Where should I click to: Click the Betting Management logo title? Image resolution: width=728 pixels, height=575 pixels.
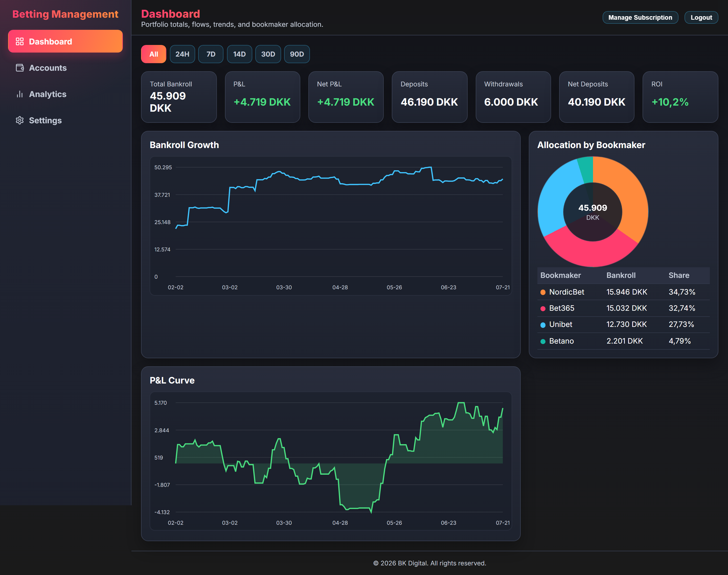coord(65,14)
